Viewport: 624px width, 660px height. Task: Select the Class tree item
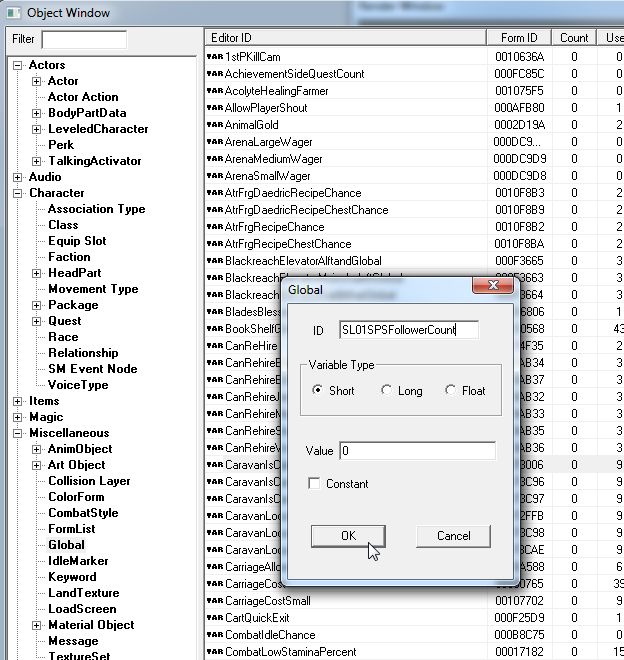pos(63,225)
